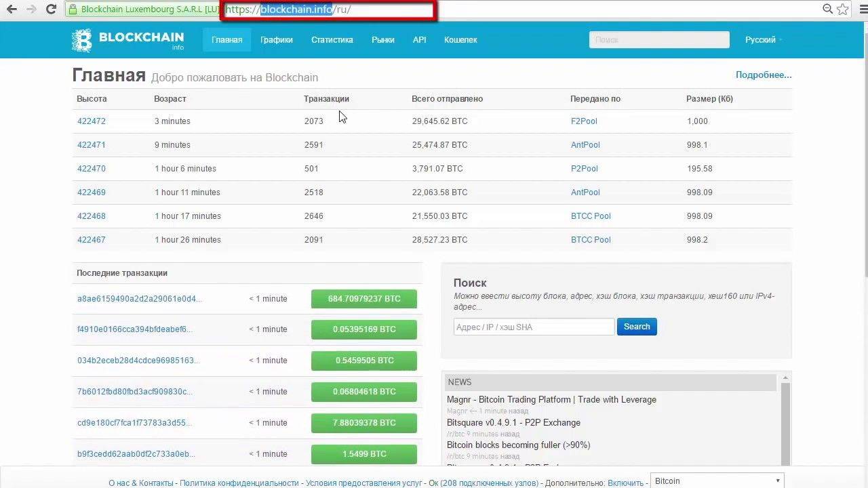Go forward with browser forward arrow
The width and height of the screenshot is (868, 488).
tap(31, 9)
